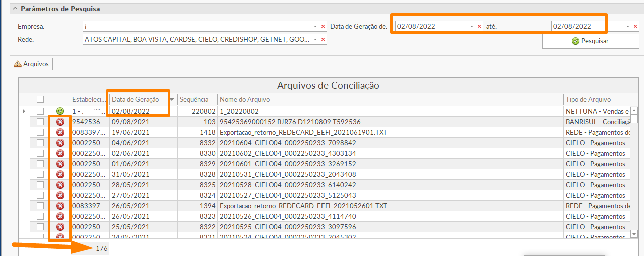Image resolution: width=644 pixels, height=256 pixels.
Task: Click red error icon on sequence 8332 row
Action: (x=60, y=143)
